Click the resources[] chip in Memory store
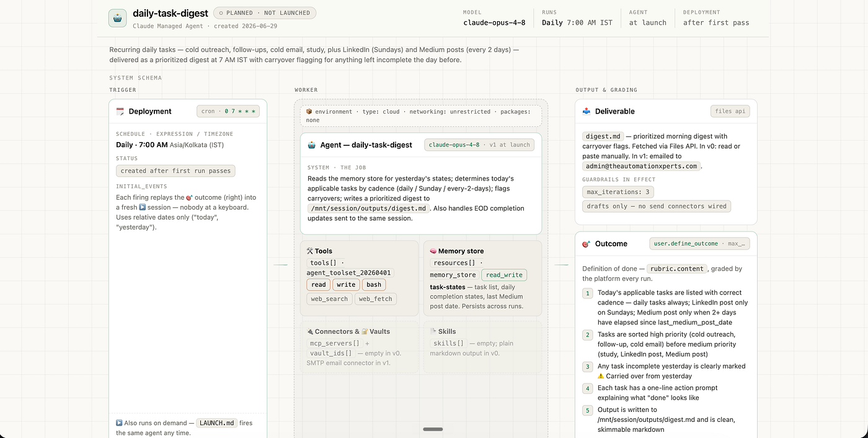Viewport: 868px width, 438px height. (454, 263)
